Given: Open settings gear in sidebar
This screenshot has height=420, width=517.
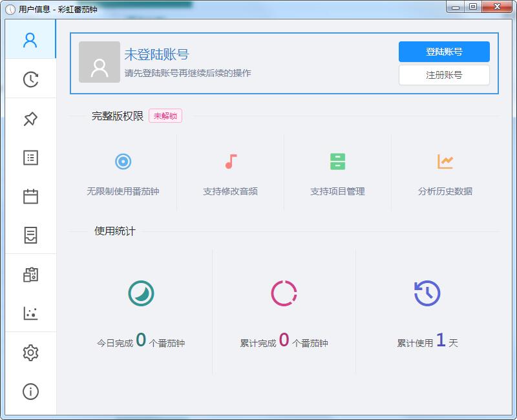Looking at the screenshot, I should click(30, 353).
